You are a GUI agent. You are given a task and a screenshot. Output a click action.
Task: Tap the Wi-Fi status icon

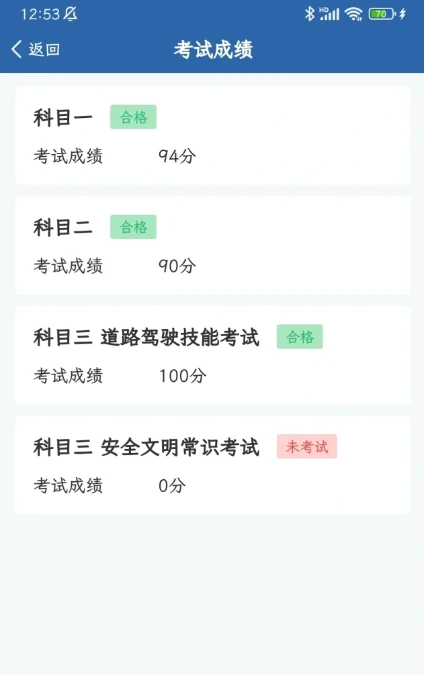(x=353, y=14)
